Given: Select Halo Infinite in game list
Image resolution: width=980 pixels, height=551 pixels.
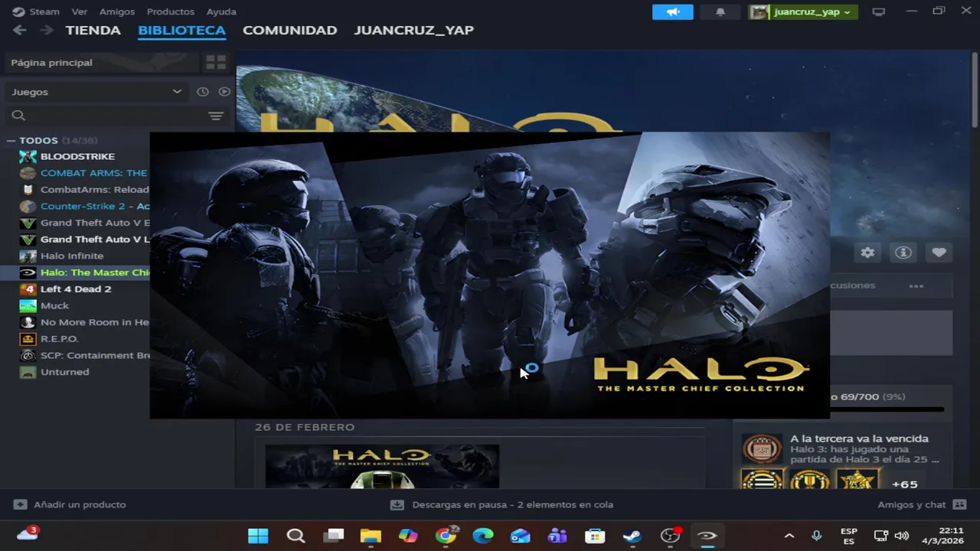Looking at the screenshot, I should pyautogui.click(x=72, y=256).
